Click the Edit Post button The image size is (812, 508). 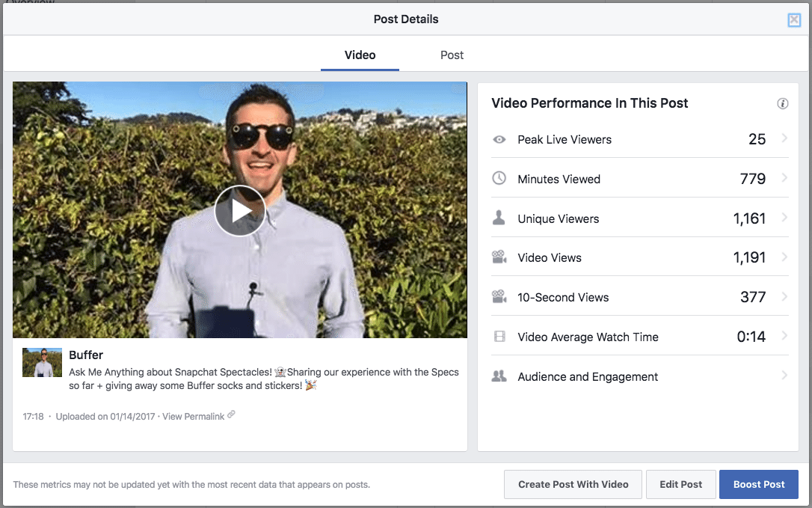(680, 484)
